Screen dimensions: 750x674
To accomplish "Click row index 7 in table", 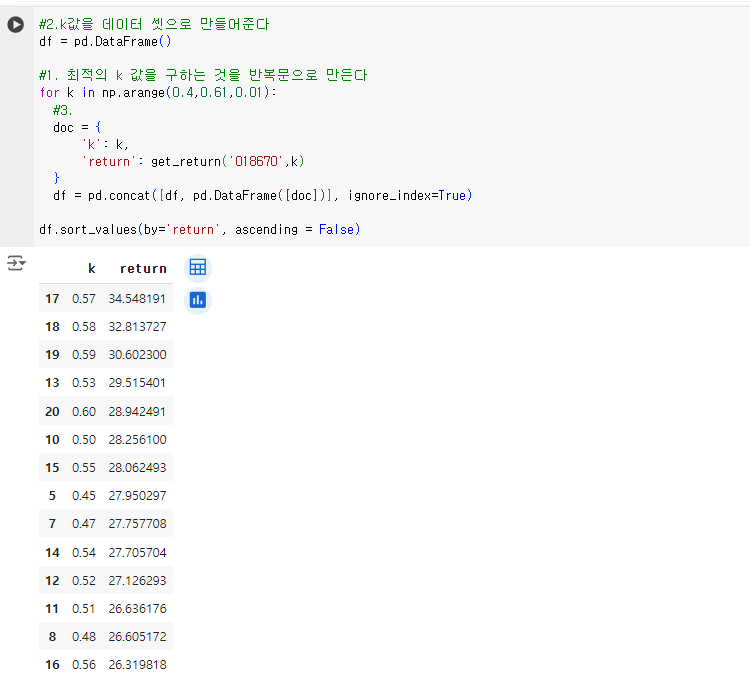I will point(52,523).
